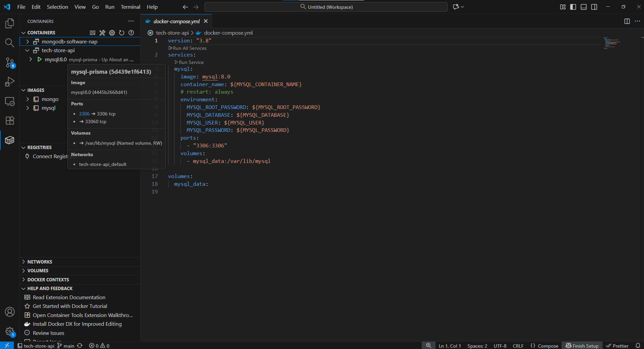The image size is (644, 349).
Task: Click the Containers (Docker) activity bar icon
Action: tap(10, 140)
